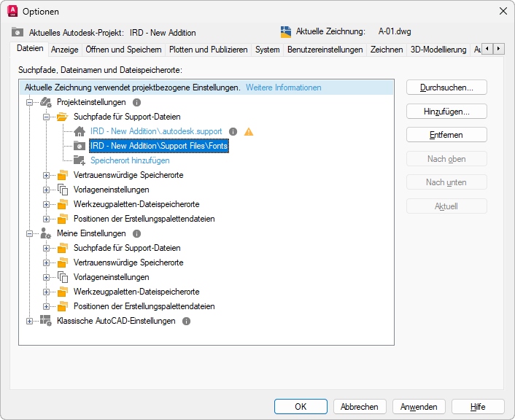
Task: Click the Speicherort hinzufügen link
Action: pyautogui.click(x=130, y=160)
